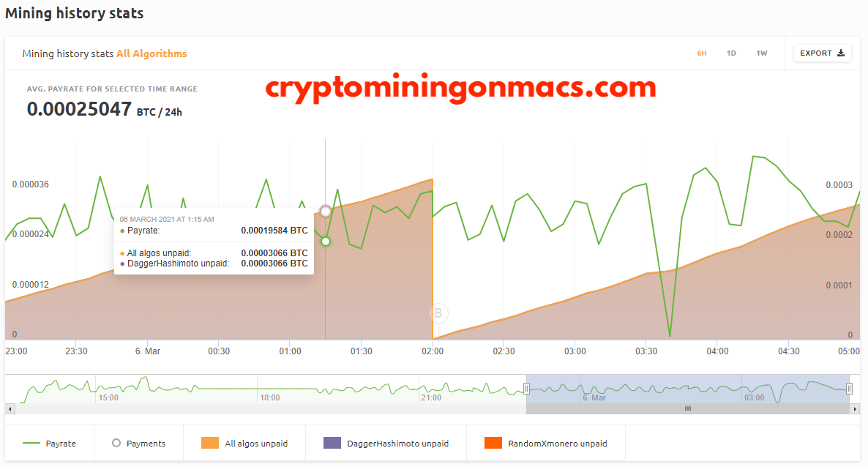Toggle the RandomXmonero unpaid legend item
The height and width of the screenshot is (467, 868).
coord(546,443)
